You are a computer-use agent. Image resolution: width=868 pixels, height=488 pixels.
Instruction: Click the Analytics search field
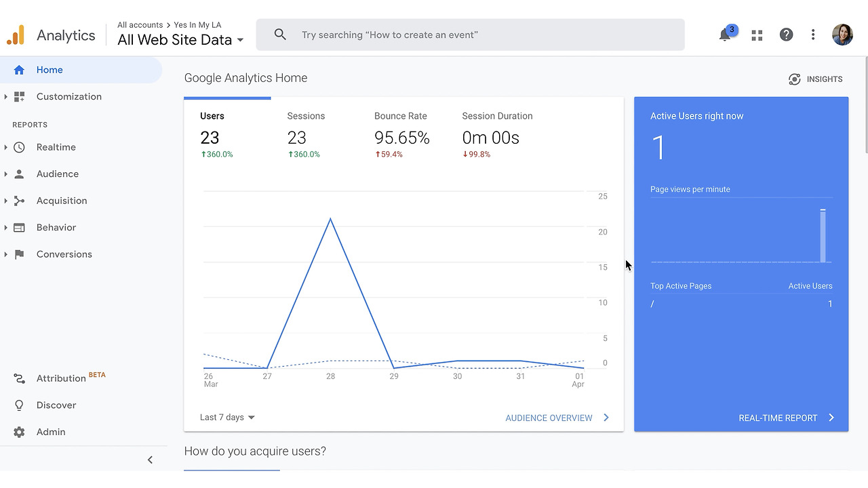click(x=470, y=35)
